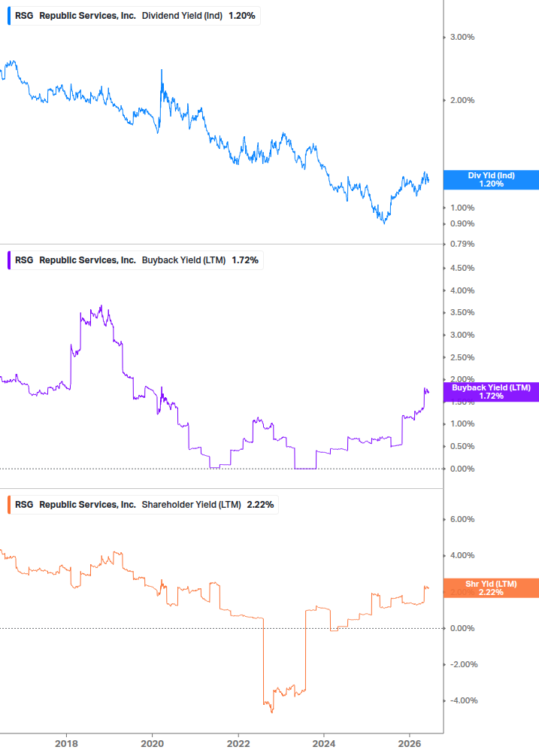Click the 0.50% tick in buyback yield pane
539x756 pixels.
click(x=462, y=447)
